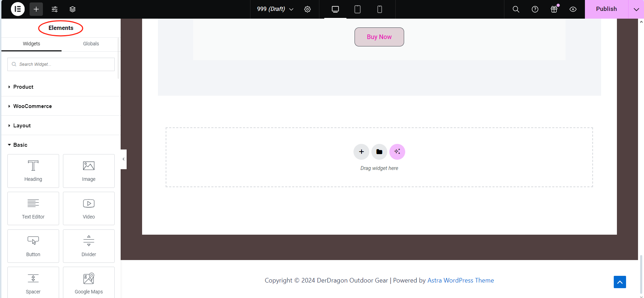
Task: Click the Buy Now button on canvas
Action: [379, 37]
